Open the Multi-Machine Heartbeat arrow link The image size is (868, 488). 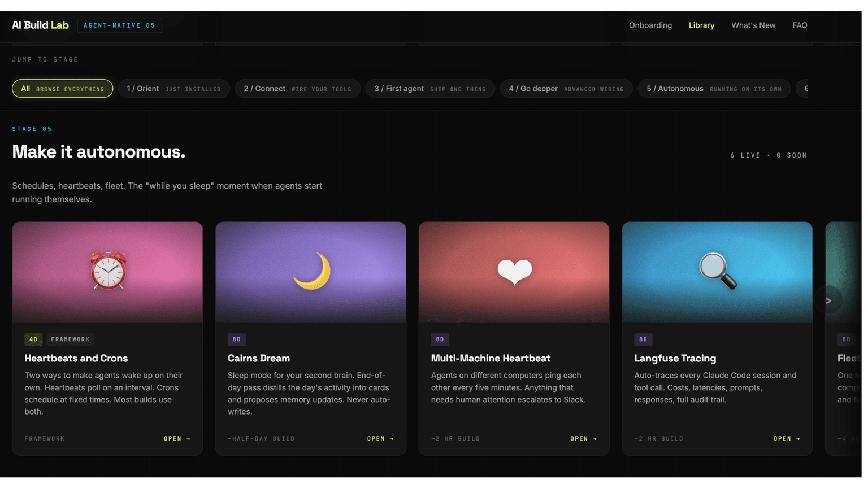(x=584, y=439)
